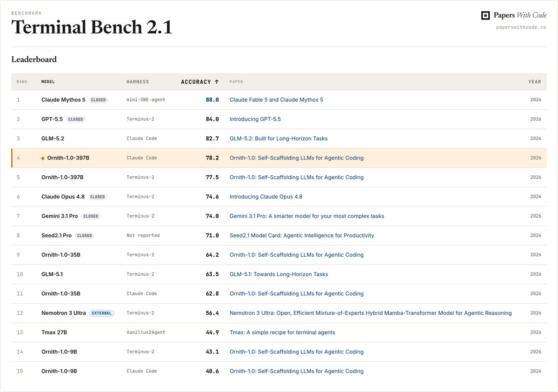558x392 pixels.
Task: Click the accuracy value 77.5
Action: (x=213, y=178)
